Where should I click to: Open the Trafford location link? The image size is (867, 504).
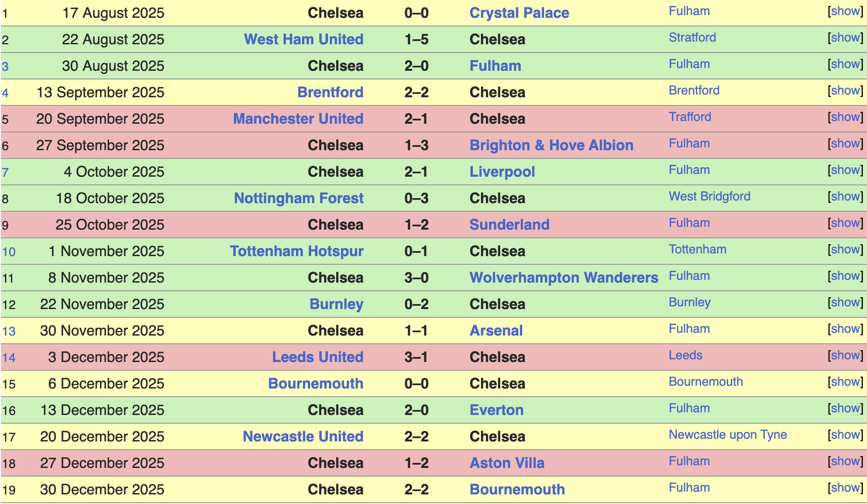tap(690, 117)
